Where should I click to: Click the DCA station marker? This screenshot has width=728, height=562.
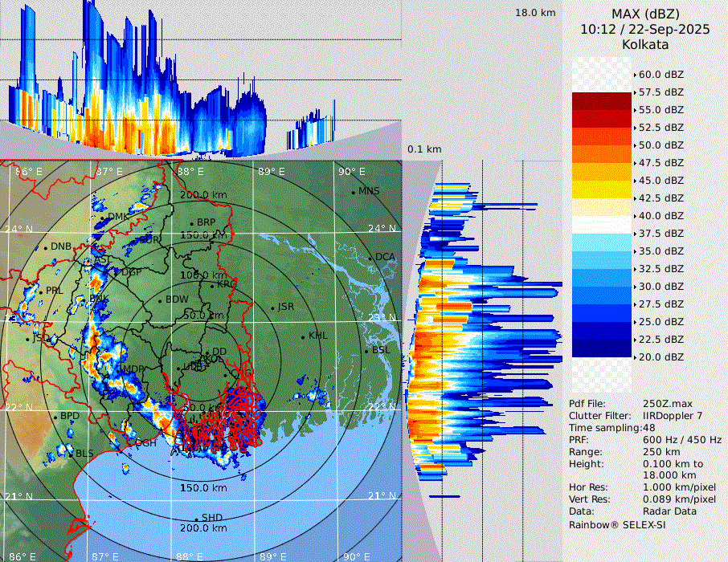point(370,258)
